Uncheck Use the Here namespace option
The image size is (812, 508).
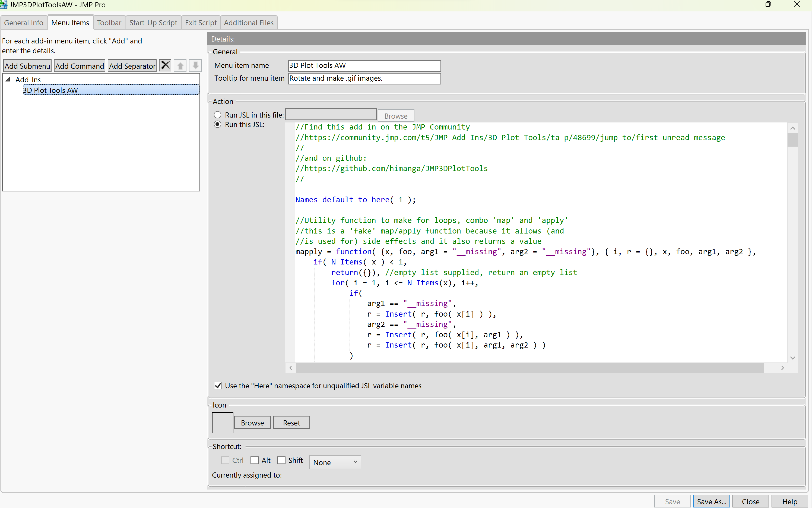click(x=218, y=385)
